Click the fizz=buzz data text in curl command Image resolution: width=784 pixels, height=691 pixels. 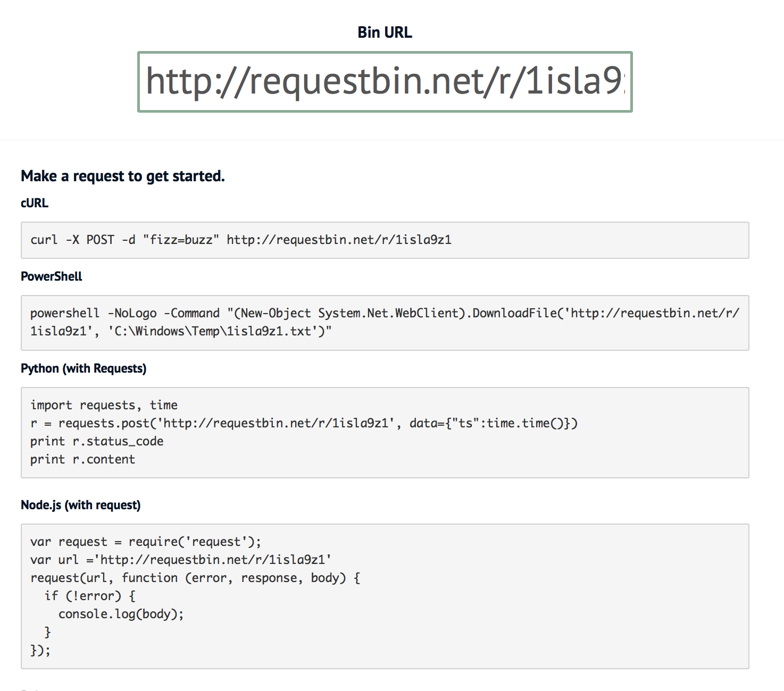pyautogui.click(x=181, y=240)
